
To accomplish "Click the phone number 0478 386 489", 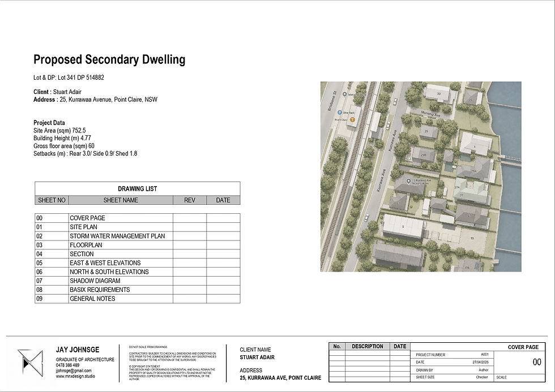I will (x=67, y=365).
